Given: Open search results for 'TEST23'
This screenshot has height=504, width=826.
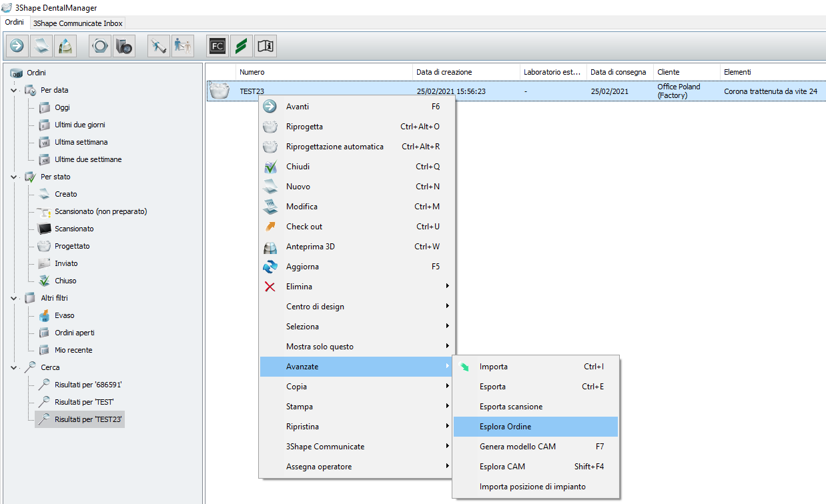Looking at the screenshot, I should point(88,419).
